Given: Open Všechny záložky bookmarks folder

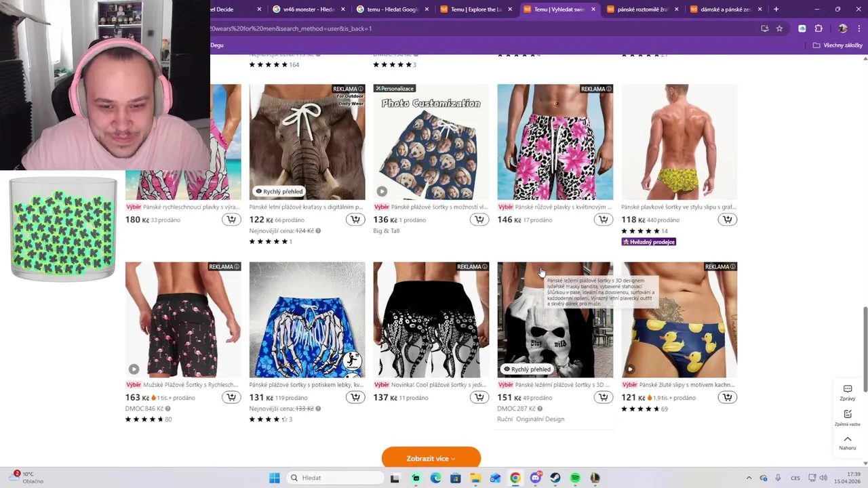Looking at the screenshot, I should coord(837,45).
